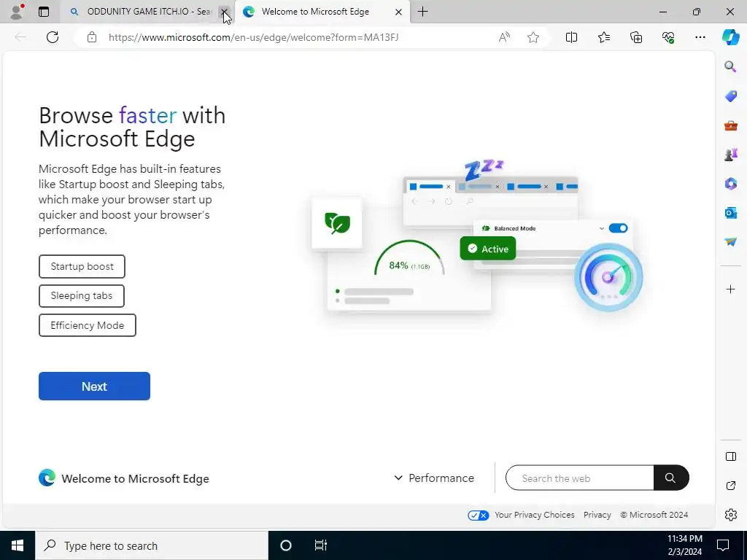Image resolution: width=747 pixels, height=560 pixels.
Task: Open sidebar settings gear icon
Action: click(730, 515)
